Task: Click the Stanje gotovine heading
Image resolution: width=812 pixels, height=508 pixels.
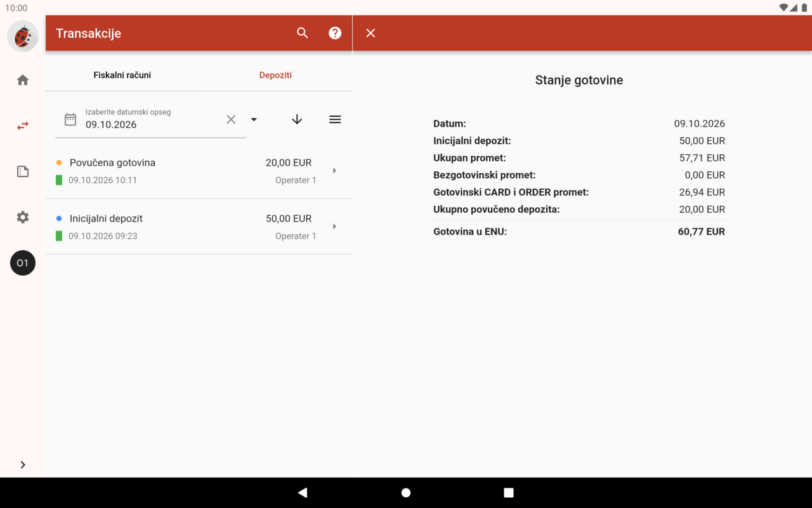Action: 579,80
